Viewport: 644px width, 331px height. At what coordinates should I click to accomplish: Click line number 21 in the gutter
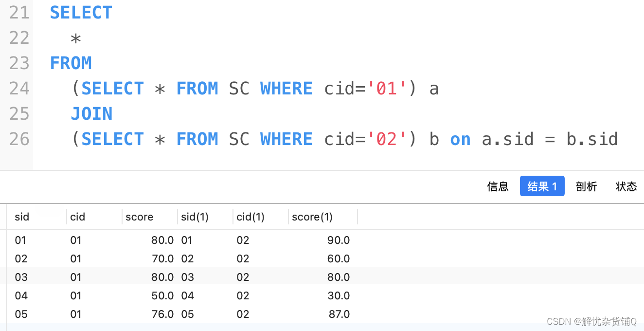[19, 13]
